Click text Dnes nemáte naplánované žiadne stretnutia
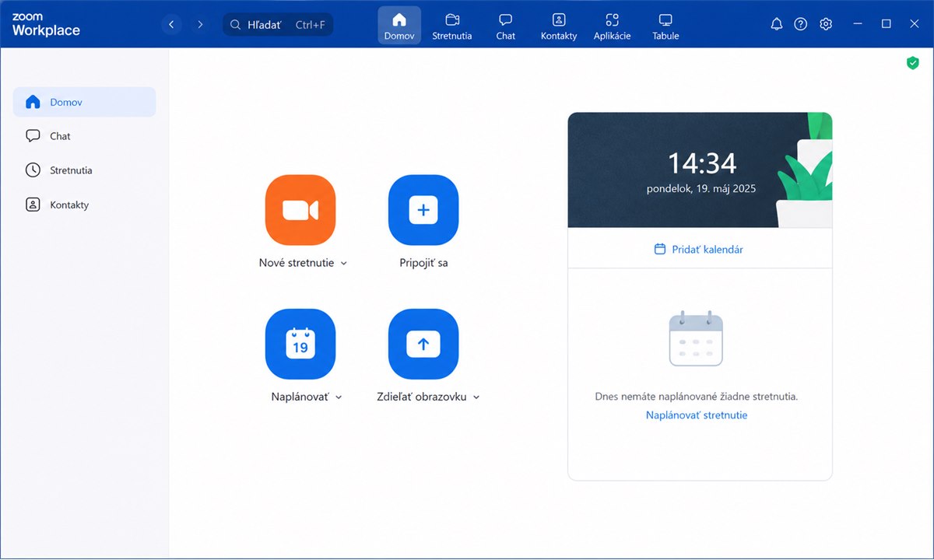This screenshot has height=560, width=934. coord(697,396)
